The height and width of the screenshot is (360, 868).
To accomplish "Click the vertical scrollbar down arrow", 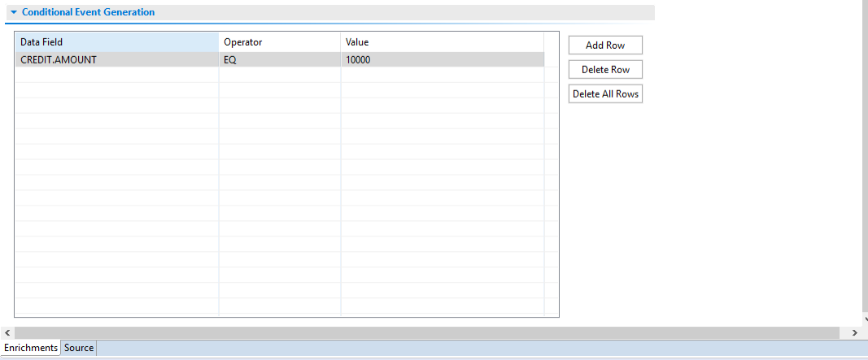I will [x=865, y=320].
